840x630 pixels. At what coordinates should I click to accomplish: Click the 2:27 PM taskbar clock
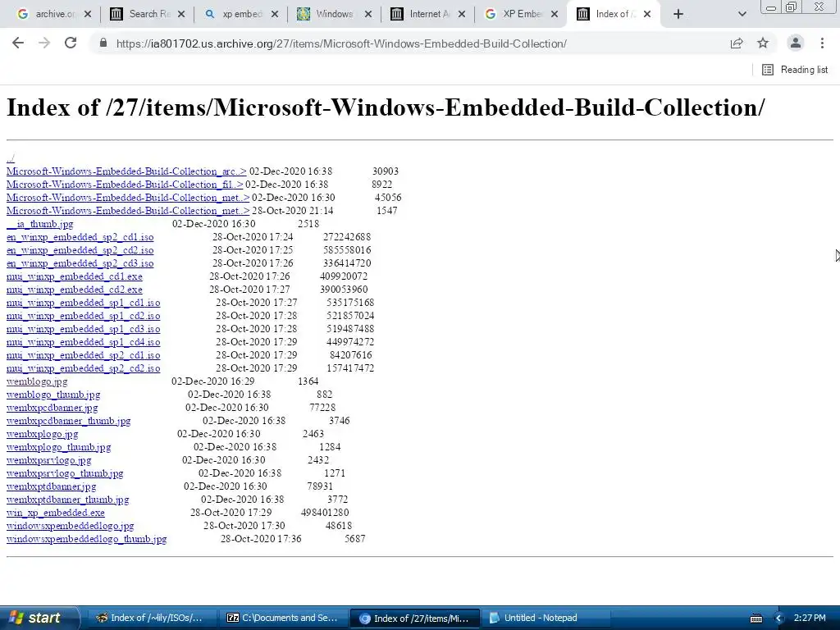(x=810, y=618)
